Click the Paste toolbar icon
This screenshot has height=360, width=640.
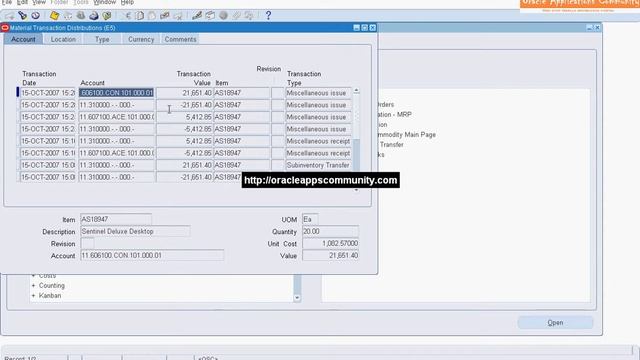152,16
